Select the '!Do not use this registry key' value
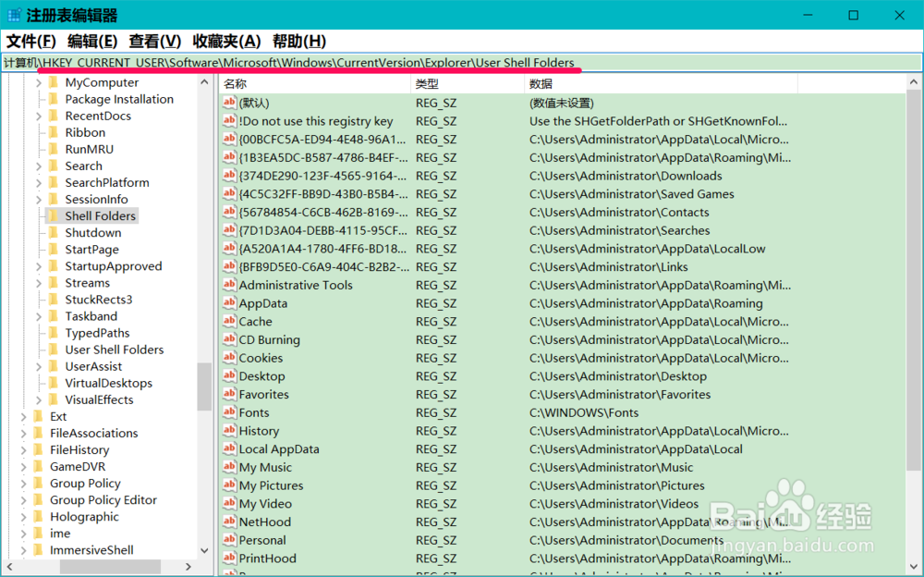924x577 pixels. pyautogui.click(x=315, y=121)
